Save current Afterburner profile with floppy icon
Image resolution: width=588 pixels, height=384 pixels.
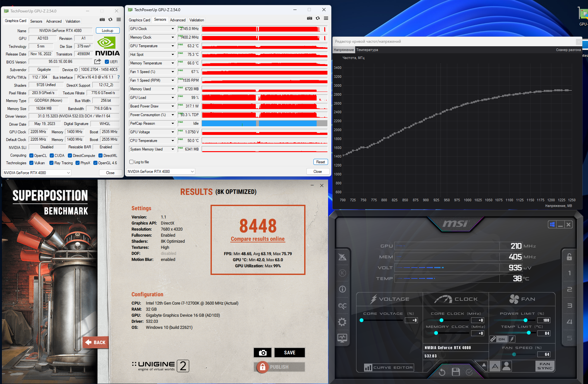coord(456,372)
